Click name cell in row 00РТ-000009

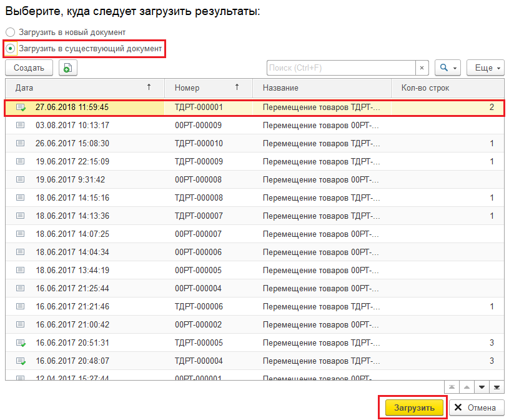click(x=321, y=125)
